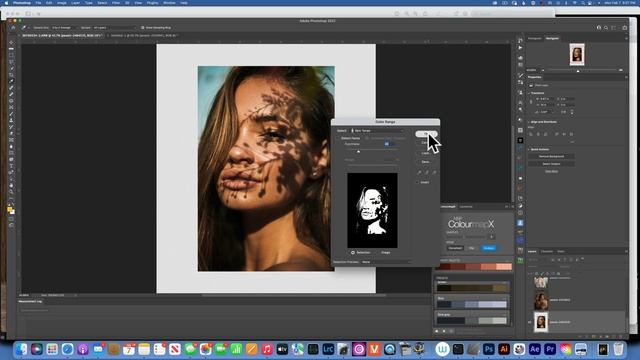Select the Dark grey preset palette
This screenshot has width=640, height=360.
pyautogui.click(x=472, y=321)
